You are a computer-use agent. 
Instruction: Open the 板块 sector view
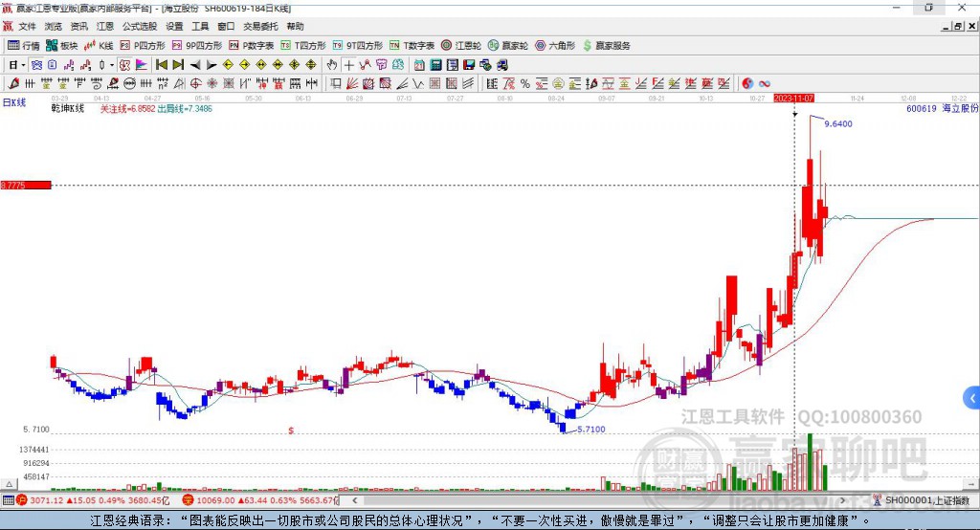(x=61, y=46)
